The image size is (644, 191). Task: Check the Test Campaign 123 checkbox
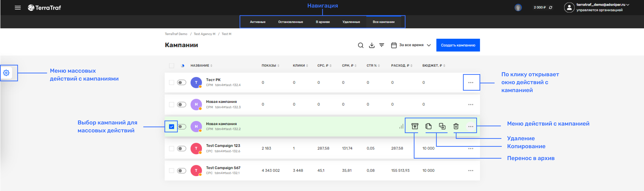(171, 148)
